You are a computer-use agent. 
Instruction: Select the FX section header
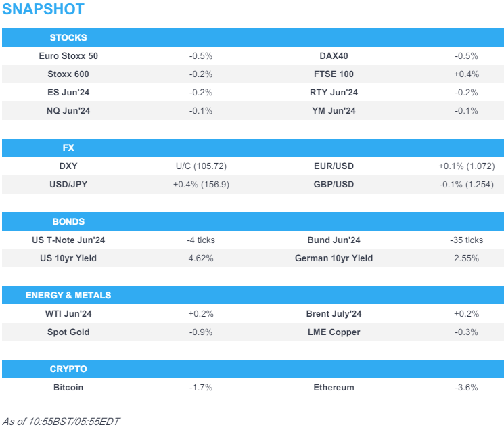[x=68, y=148]
